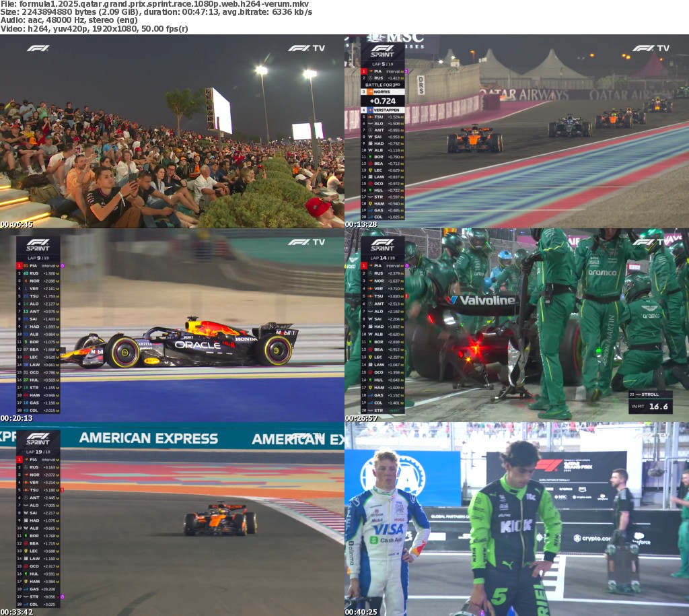689x616 pixels.
Task: Open the thumbnail with two drivers standing
Action: click(517, 519)
